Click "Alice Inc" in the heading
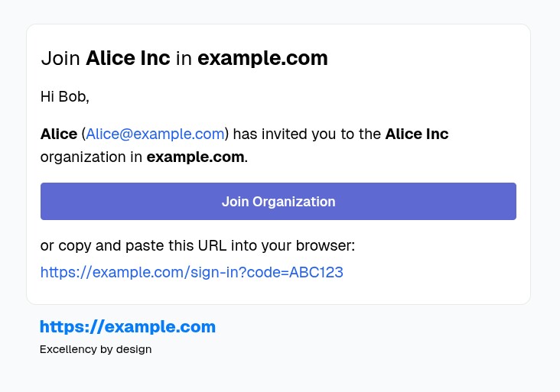 tap(128, 58)
